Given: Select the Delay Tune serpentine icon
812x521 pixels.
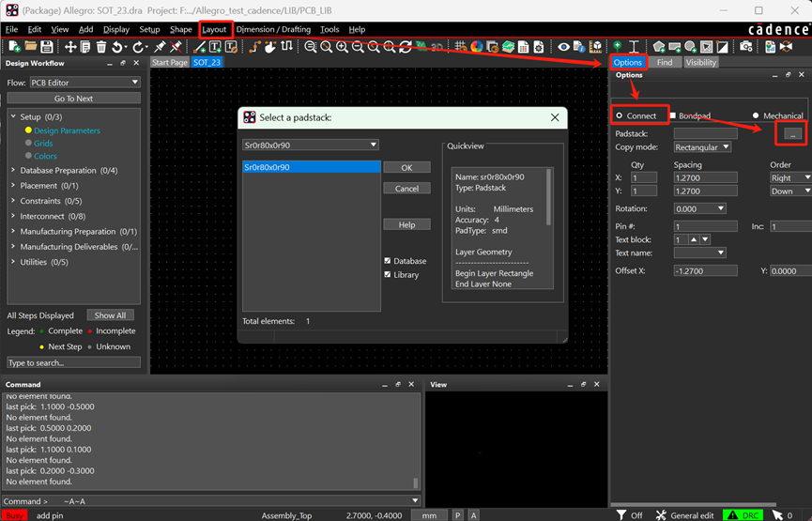Looking at the screenshot, I should point(286,47).
